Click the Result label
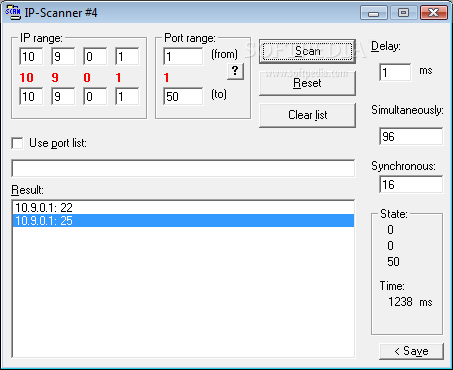 click(27, 190)
